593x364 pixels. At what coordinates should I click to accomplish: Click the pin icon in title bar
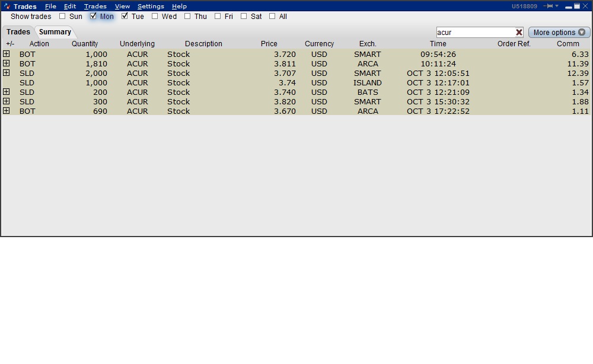click(548, 6)
